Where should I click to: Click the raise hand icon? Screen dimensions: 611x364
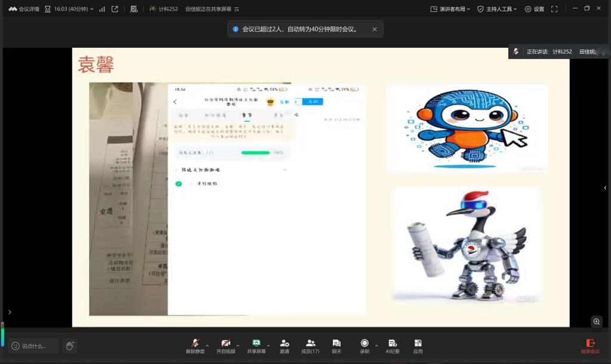(70, 346)
